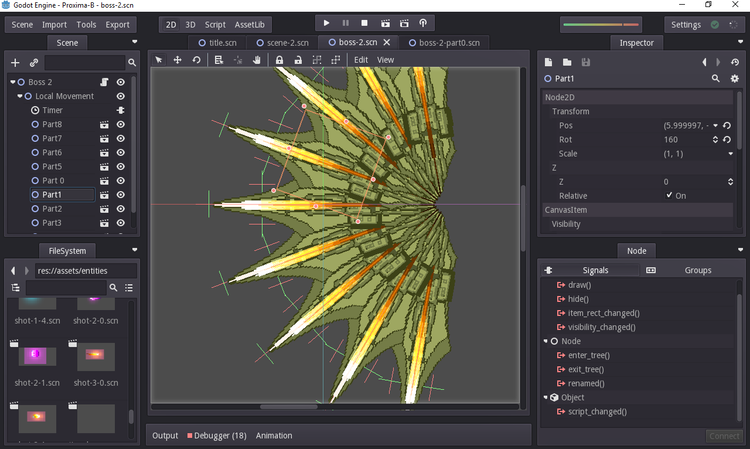The image size is (750, 449).
Task: Toggle visibility of Boss 2 node
Action: [121, 82]
